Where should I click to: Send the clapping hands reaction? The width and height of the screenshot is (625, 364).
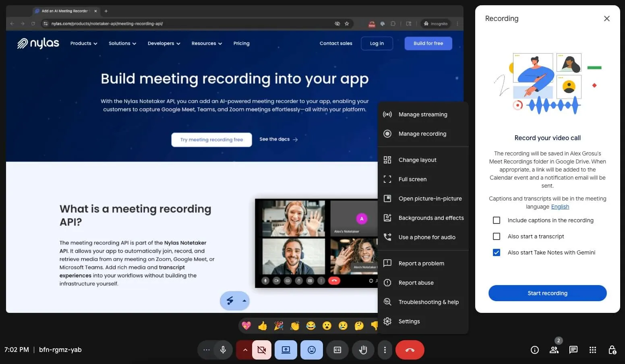coord(295,325)
